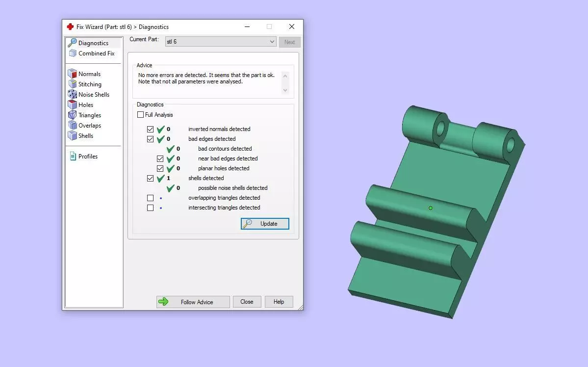Click green check next to inverted normals
This screenshot has height=367, width=588.
pyautogui.click(x=161, y=129)
